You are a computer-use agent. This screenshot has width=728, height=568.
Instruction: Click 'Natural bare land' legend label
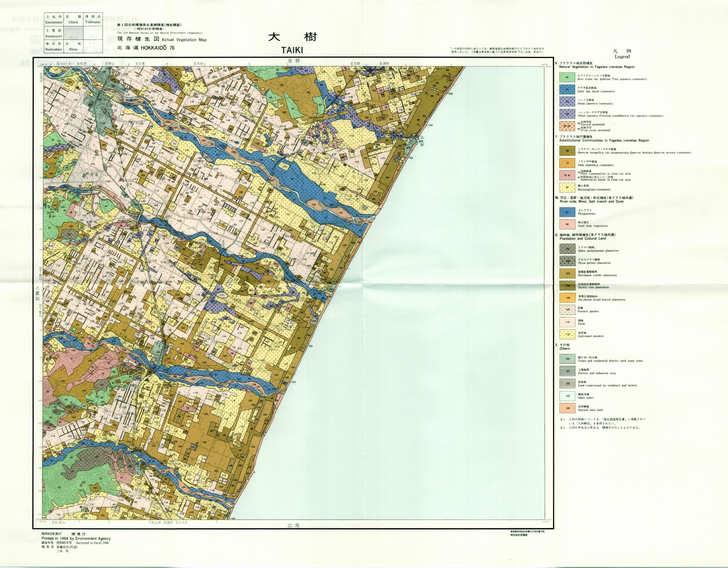(590, 410)
